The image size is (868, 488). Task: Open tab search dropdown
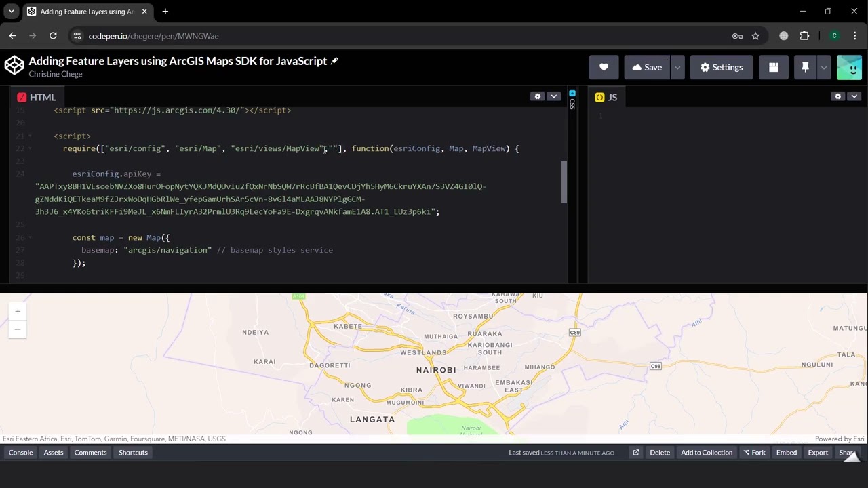click(12, 12)
